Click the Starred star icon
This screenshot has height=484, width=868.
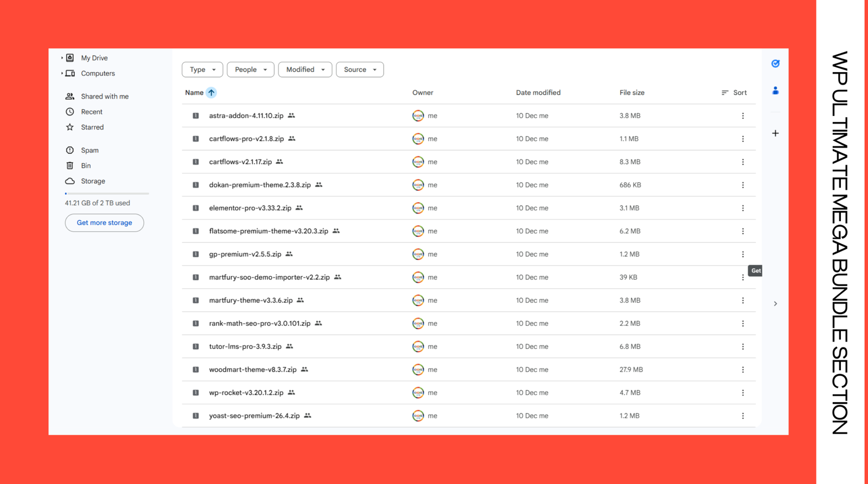[70, 127]
